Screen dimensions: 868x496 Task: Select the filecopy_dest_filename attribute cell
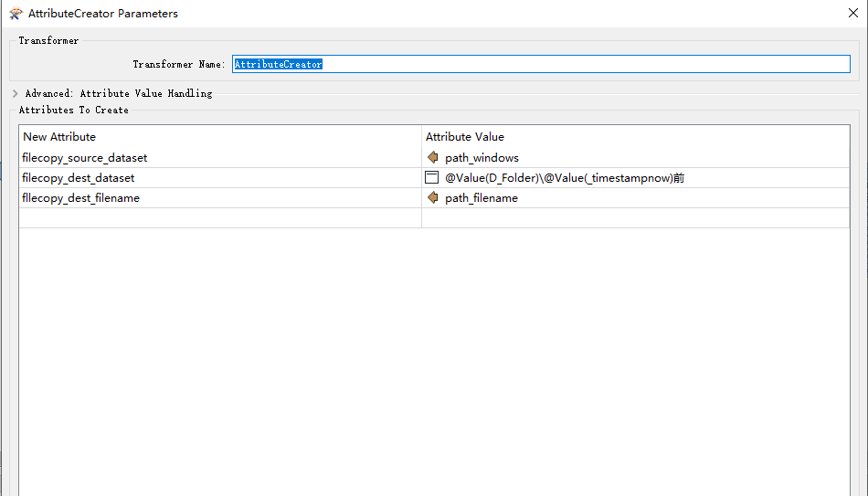pos(220,197)
